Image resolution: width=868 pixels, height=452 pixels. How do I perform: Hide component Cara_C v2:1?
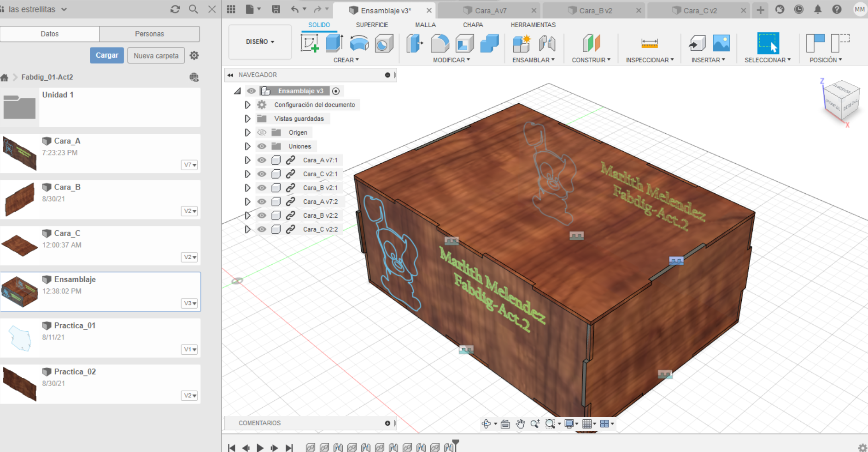coord(262,174)
